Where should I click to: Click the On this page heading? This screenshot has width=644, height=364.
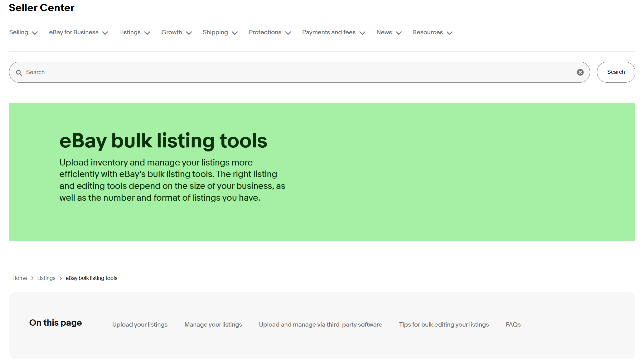pyautogui.click(x=56, y=323)
